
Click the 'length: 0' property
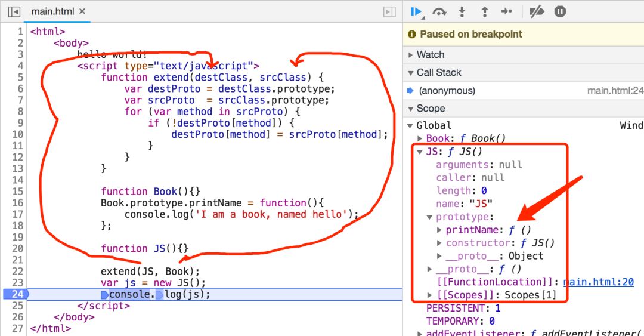coord(461,191)
